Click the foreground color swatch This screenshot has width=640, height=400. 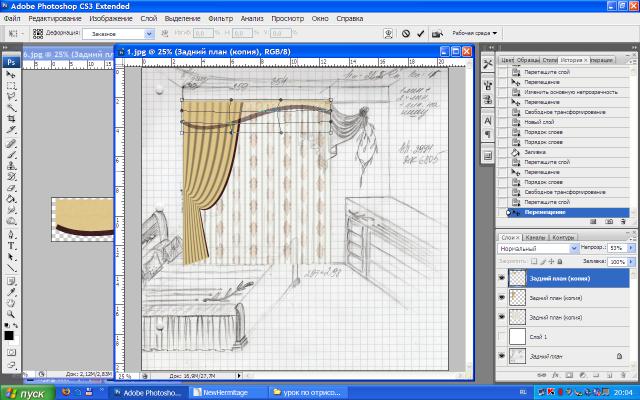(x=9, y=335)
